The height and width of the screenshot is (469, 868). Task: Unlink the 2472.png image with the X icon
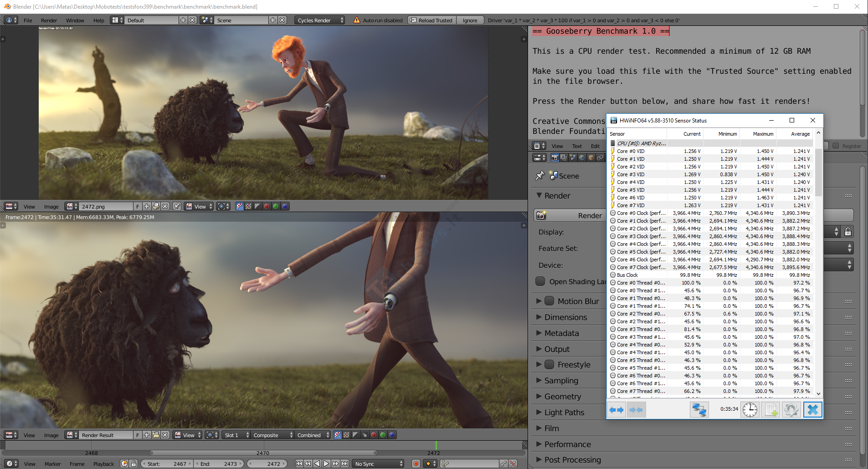point(165,206)
